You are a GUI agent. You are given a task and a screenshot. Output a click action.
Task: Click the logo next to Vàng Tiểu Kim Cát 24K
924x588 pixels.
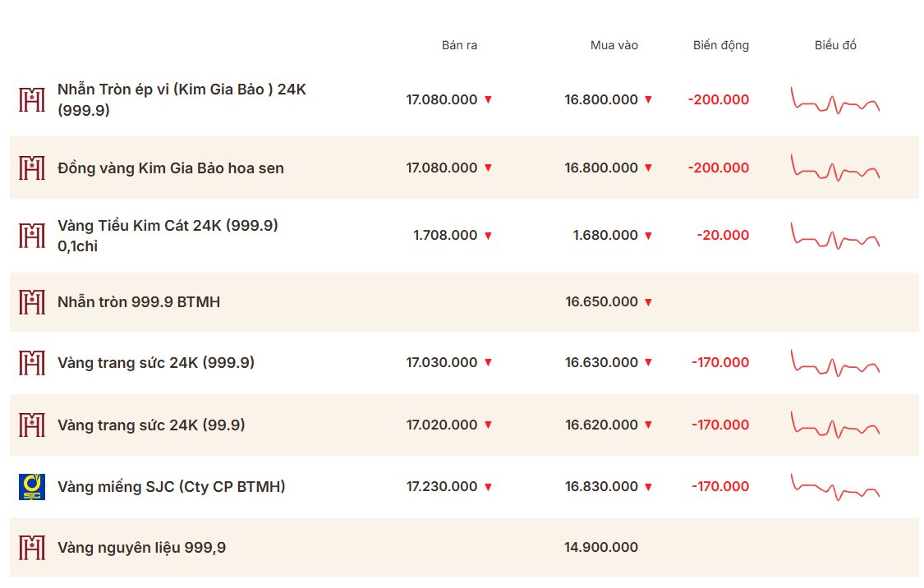31,235
